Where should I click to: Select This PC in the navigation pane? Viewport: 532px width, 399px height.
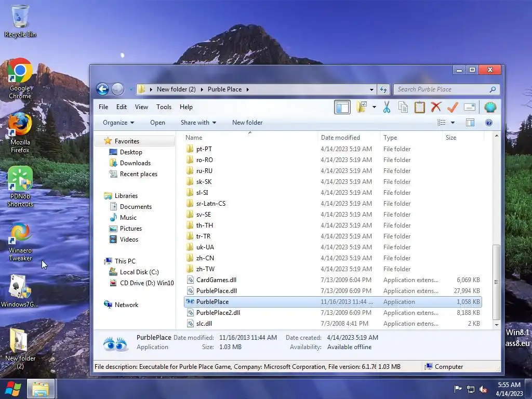point(125,261)
